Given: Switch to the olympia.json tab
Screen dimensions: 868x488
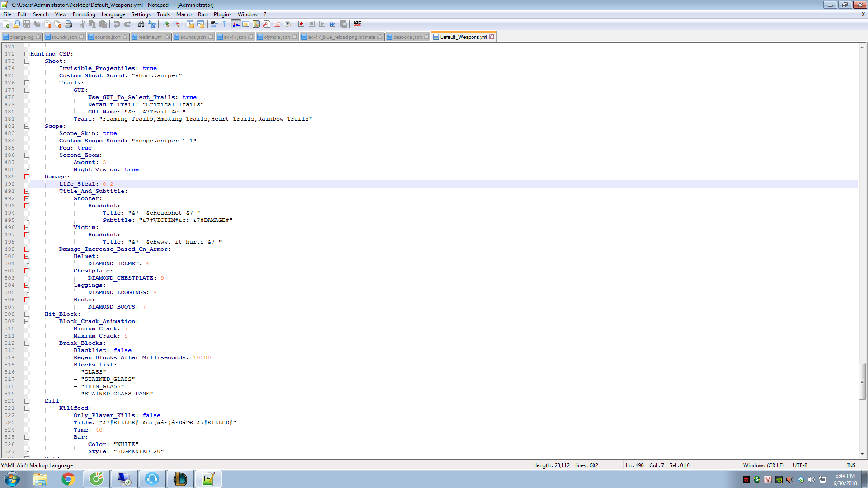Looking at the screenshot, I should click(277, 37).
